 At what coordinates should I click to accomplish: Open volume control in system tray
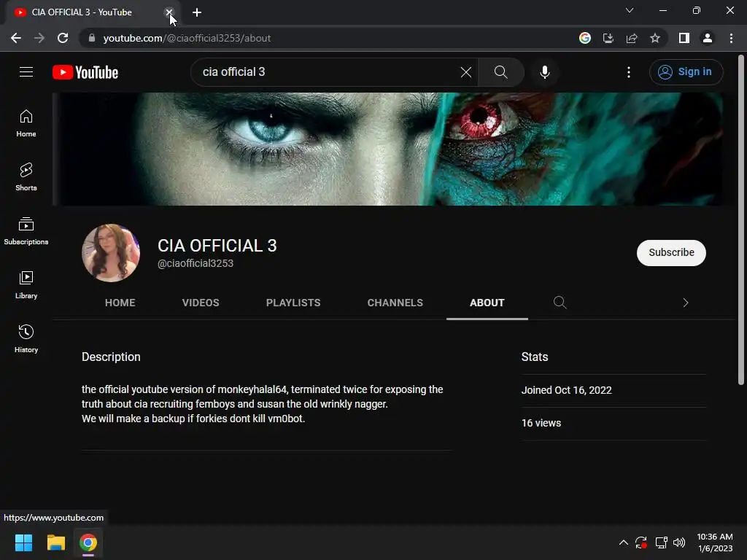[679, 542]
